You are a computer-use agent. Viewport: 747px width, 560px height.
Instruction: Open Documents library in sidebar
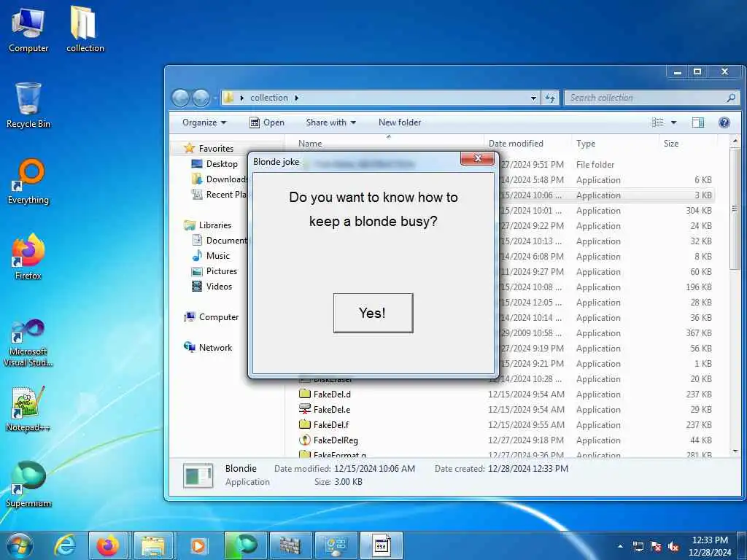point(220,241)
